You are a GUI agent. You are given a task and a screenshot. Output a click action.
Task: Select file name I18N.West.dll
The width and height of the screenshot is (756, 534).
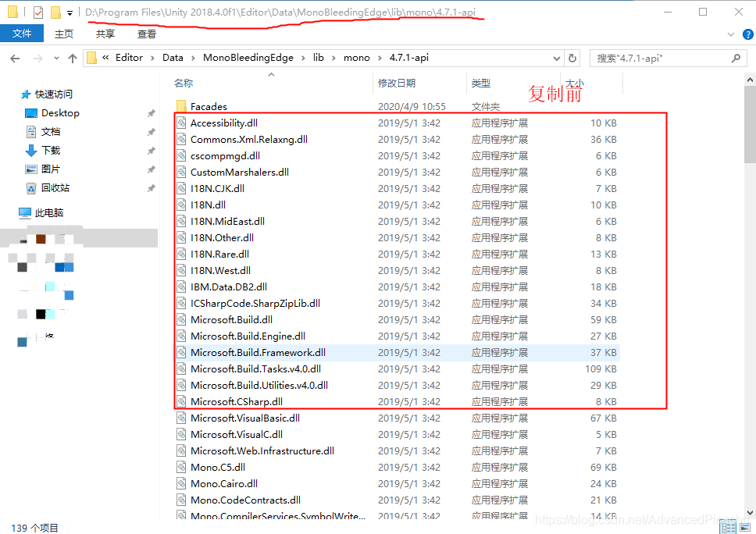pos(220,270)
